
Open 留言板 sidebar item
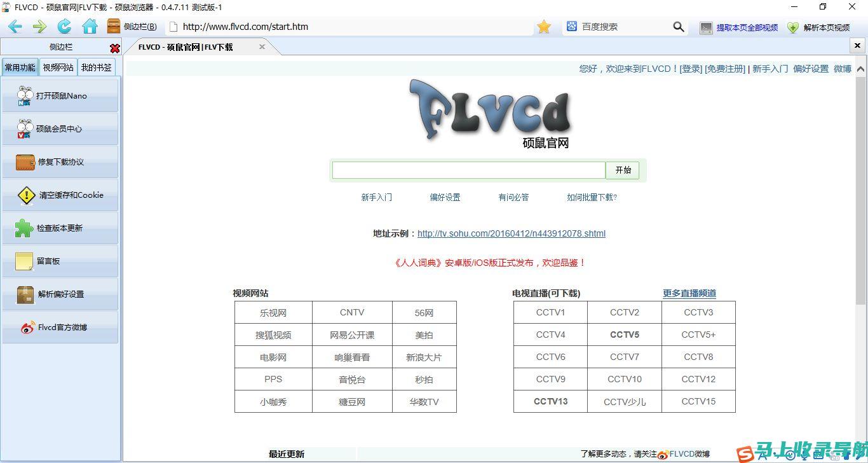[60, 261]
